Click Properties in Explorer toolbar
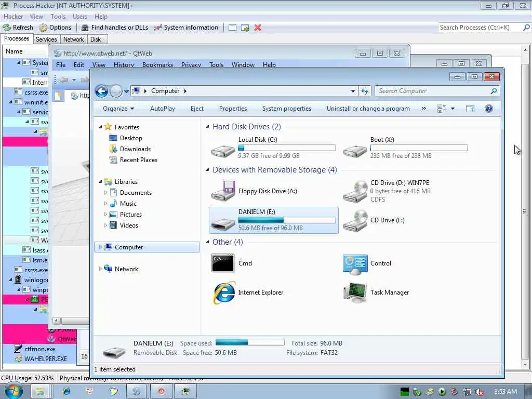Image resolution: width=532 pixels, height=399 pixels. [x=233, y=109]
